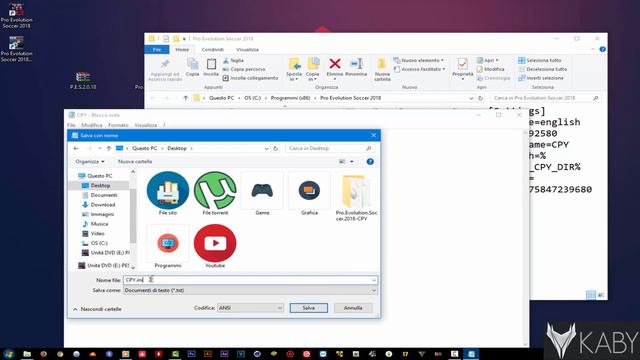This screenshot has height=360, width=640.
Task: Click Copia percorso in Explorer ribbon
Action: [x=244, y=69]
